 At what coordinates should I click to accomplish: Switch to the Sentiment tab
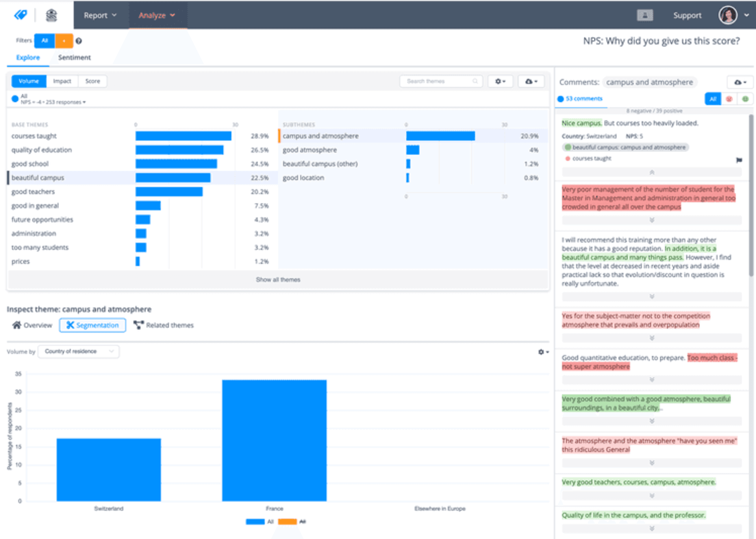(x=74, y=58)
